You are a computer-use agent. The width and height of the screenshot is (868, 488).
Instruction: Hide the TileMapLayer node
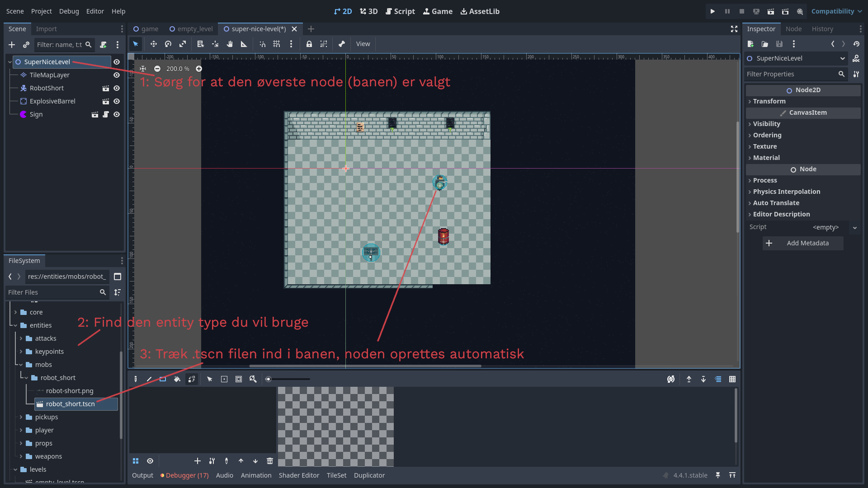(117, 75)
